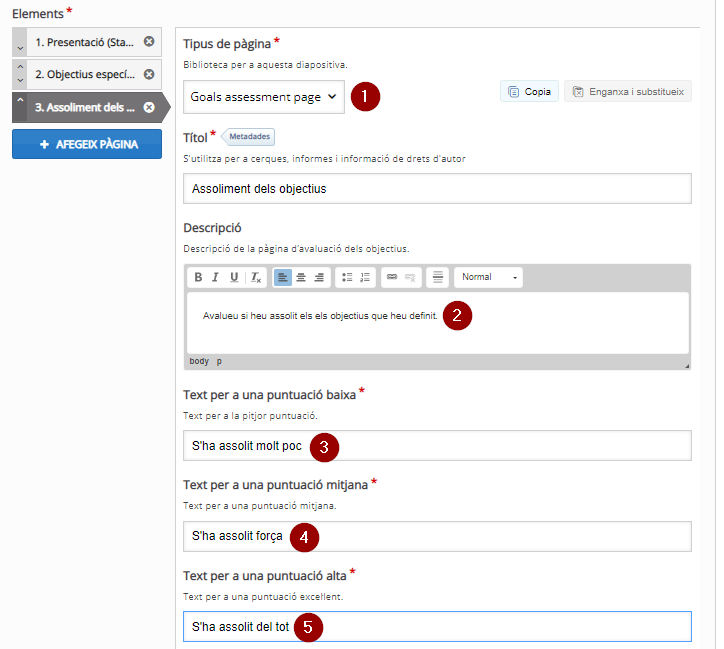The image size is (724, 649).
Task: Click the unlink icon in editor
Action: 410,277
